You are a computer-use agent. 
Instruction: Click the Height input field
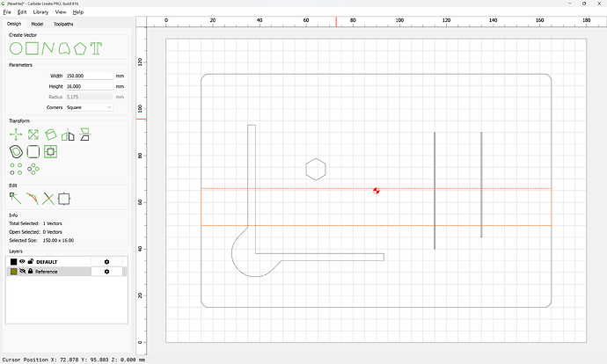tap(89, 86)
